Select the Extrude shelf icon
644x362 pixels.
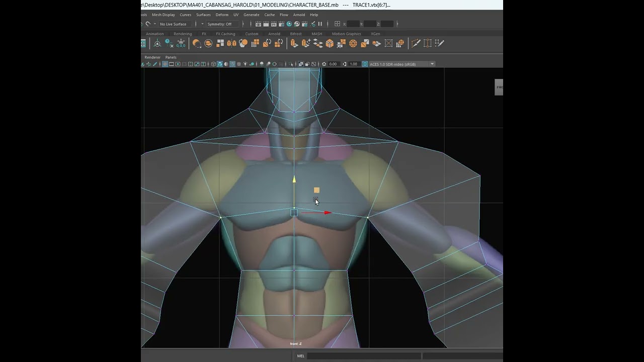pyautogui.click(x=294, y=43)
